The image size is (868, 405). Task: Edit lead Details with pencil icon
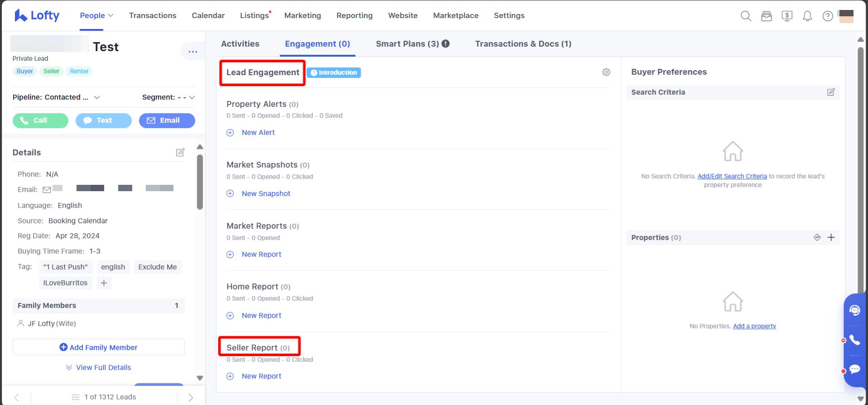180,152
